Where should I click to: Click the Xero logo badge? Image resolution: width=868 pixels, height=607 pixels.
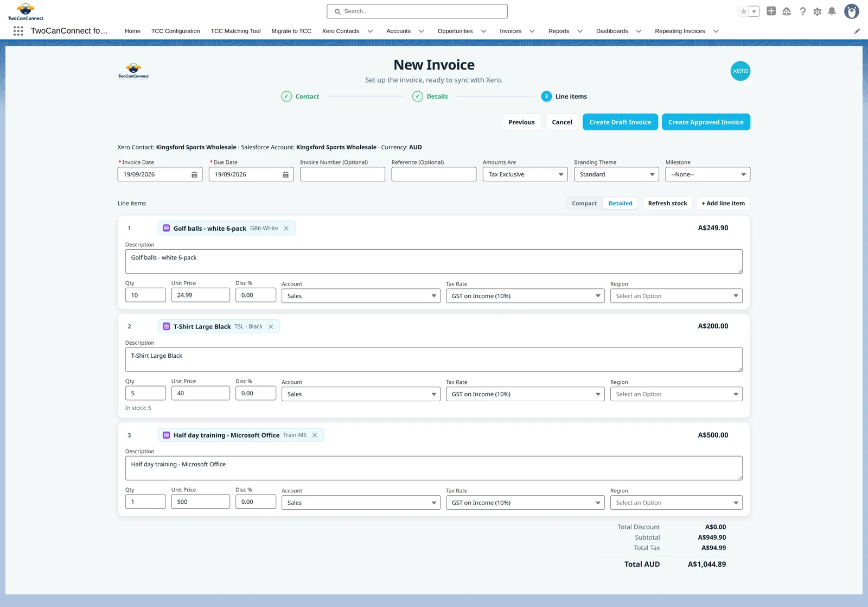click(x=740, y=71)
